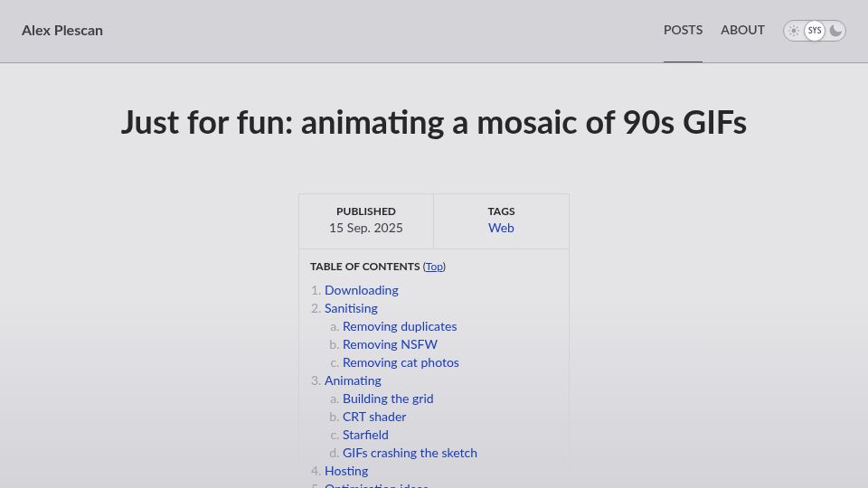Jump to CRT shader subsection
This screenshot has height=488, width=868.
point(374,418)
